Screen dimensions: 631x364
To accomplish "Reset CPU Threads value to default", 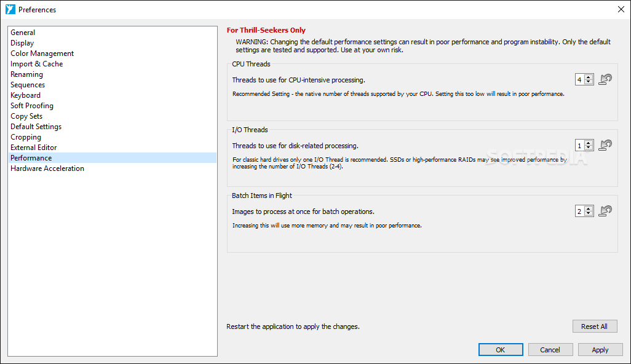I will (605, 79).
